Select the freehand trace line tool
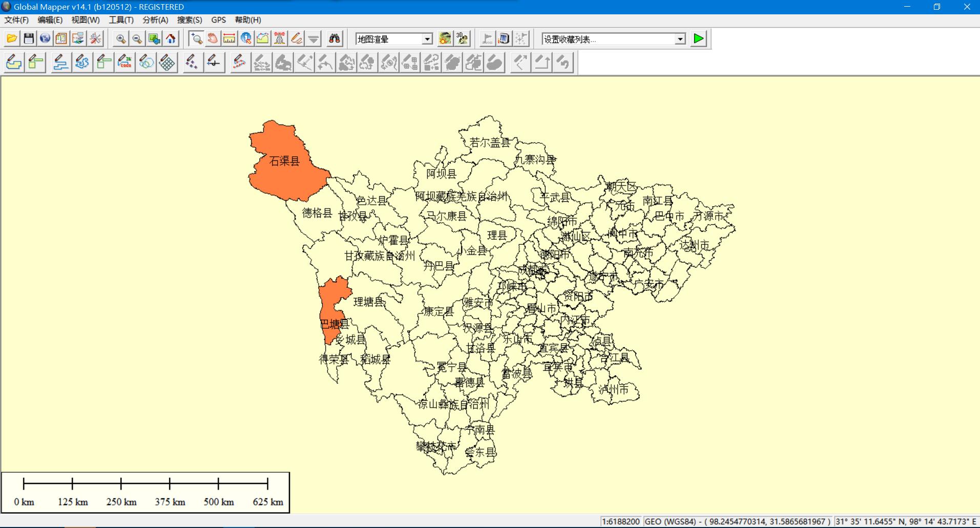Screen dimensions: 980x528 82,62
